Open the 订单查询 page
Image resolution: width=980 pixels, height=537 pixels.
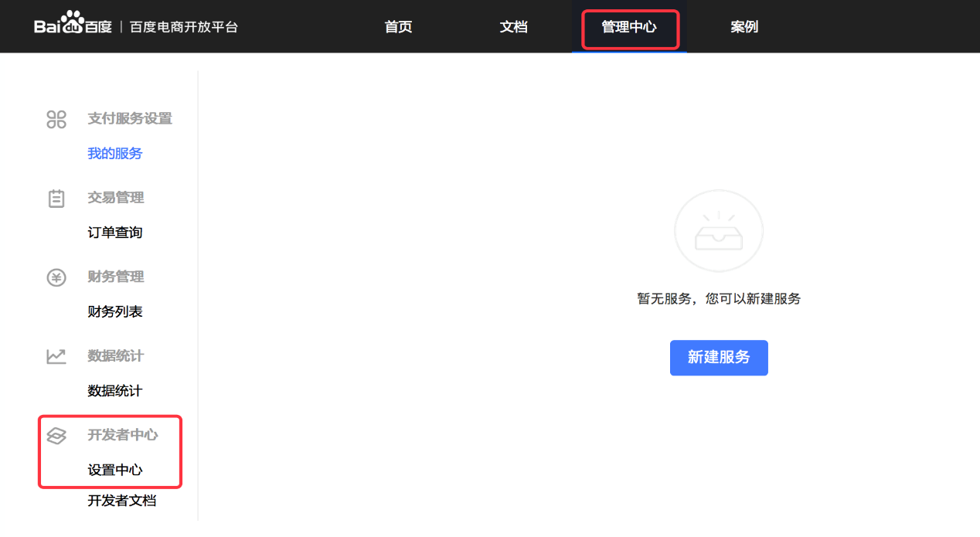click(x=114, y=233)
